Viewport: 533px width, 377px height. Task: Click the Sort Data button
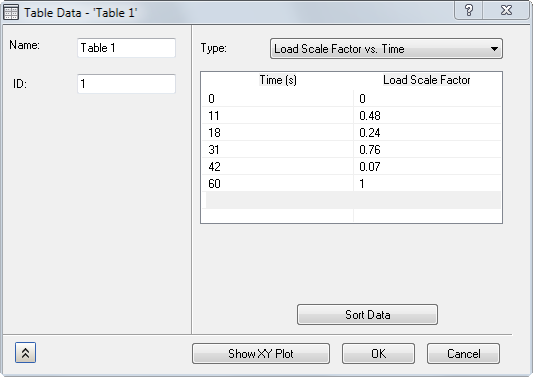pos(367,314)
